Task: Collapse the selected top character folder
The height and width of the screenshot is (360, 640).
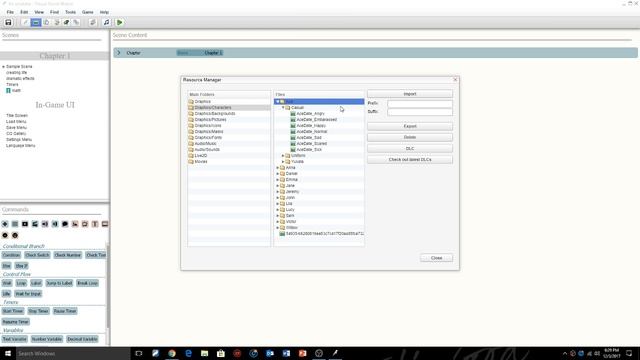Action: [278, 102]
